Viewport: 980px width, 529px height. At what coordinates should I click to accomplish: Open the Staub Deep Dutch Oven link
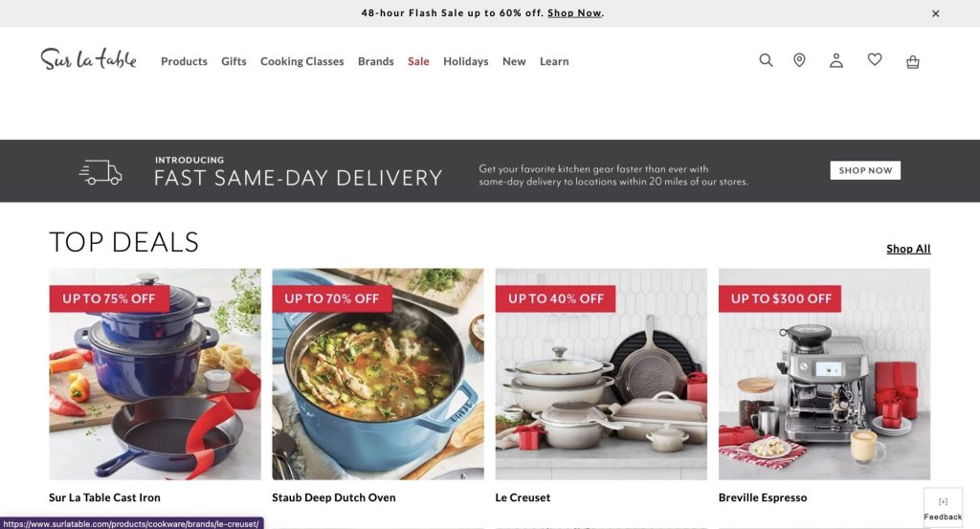click(334, 497)
